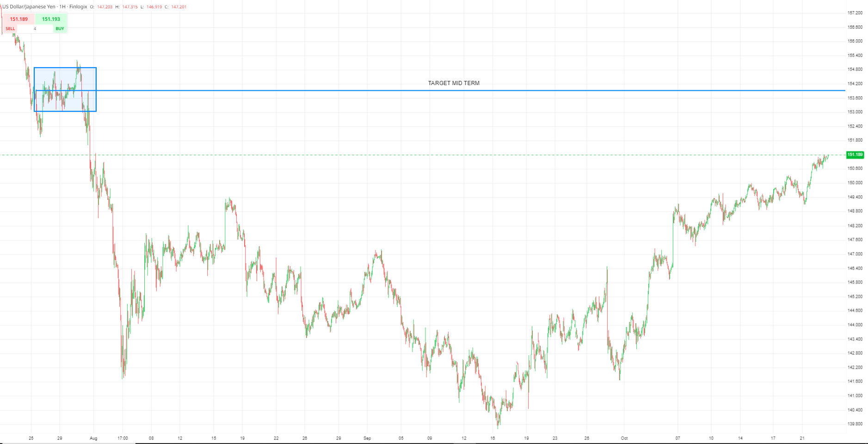This screenshot has height=444, width=868.
Task: Select the TARGET MID TERM text label
Action: [x=453, y=83]
